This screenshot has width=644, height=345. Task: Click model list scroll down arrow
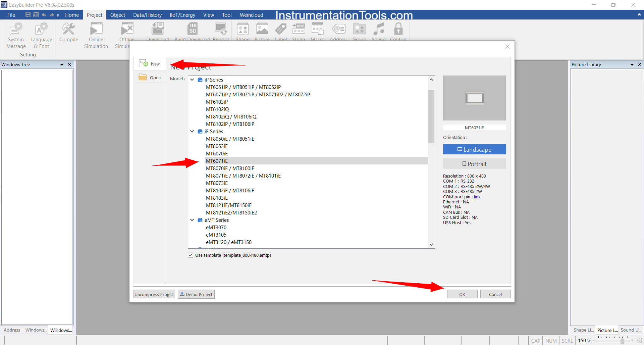point(431,245)
